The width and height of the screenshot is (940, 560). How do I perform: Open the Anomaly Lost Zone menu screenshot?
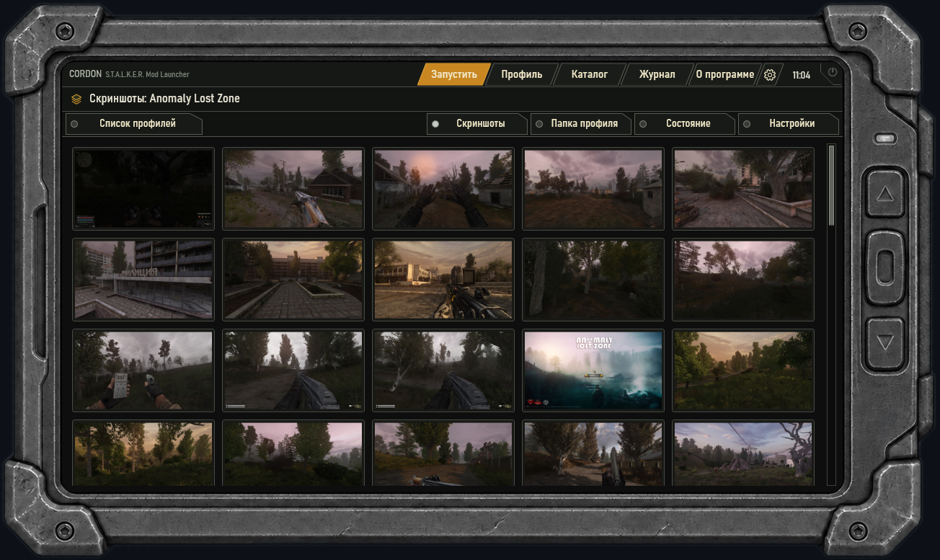pyautogui.click(x=593, y=370)
